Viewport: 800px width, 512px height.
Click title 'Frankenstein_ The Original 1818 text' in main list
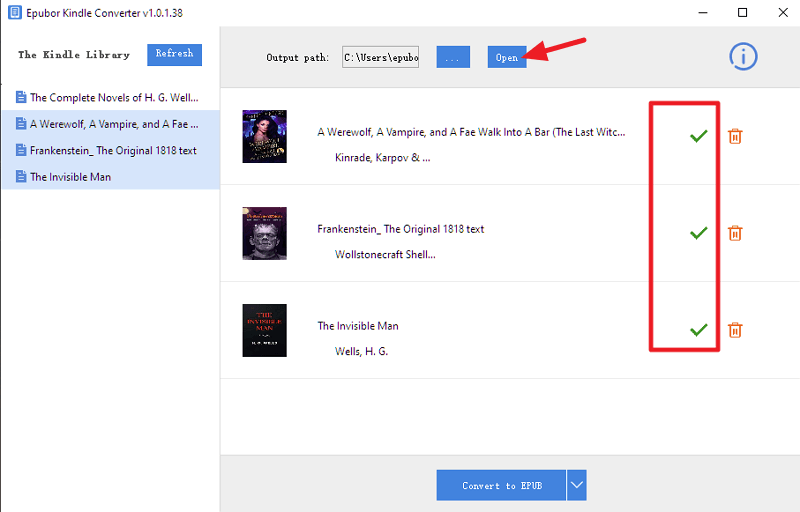click(401, 229)
